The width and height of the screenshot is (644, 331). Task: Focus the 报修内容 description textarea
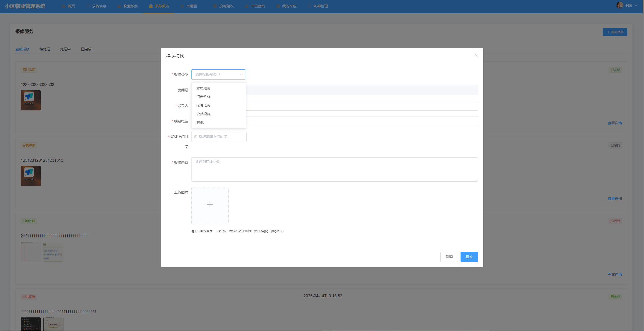334,169
